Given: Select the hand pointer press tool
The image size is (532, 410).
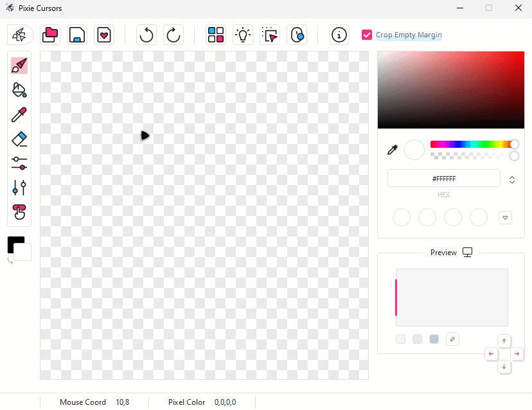Looking at the screenshot, I should (19, 212).
